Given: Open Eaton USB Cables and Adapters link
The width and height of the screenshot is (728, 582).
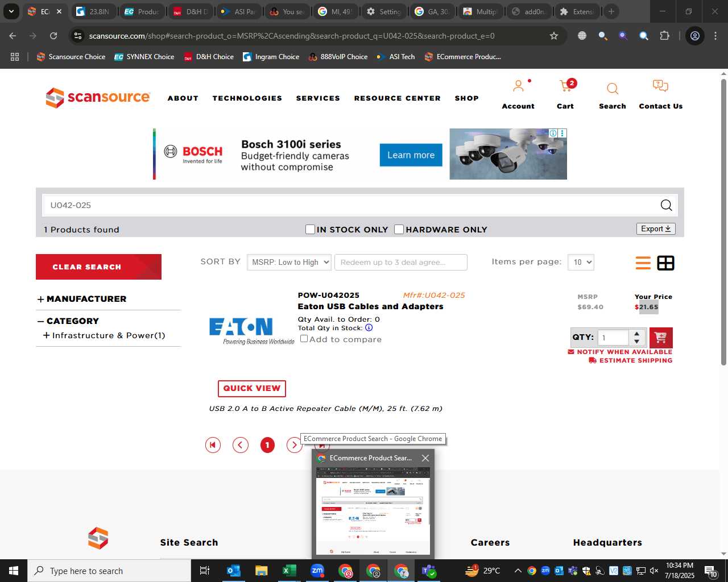Looking at the screenshot, I should pyautogui.click(x=370, y=306).
